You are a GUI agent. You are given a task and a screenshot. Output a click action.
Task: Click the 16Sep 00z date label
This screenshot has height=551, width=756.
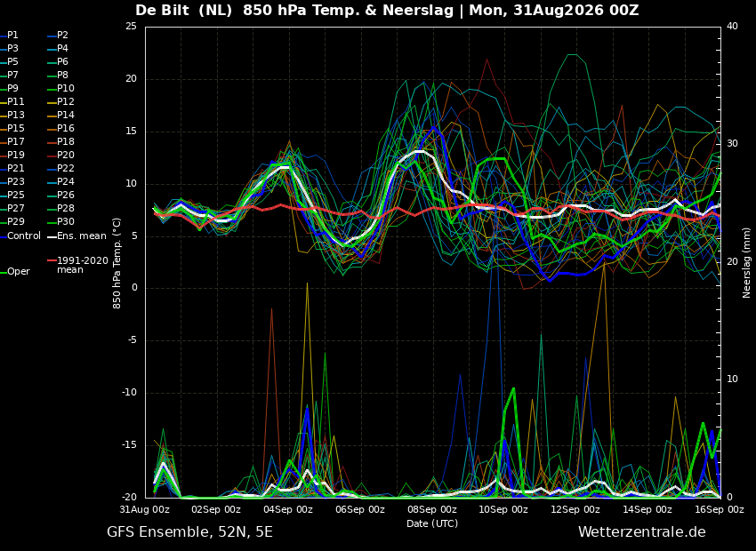pyautogui.click(x=720, y=509)
